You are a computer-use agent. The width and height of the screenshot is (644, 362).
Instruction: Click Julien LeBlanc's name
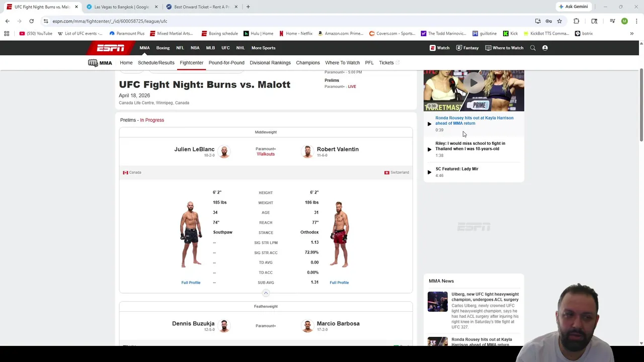(194, 149)
